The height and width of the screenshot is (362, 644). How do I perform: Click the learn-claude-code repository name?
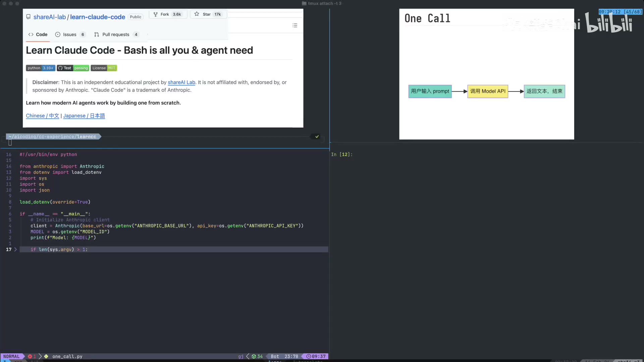[x=97, y=17]
